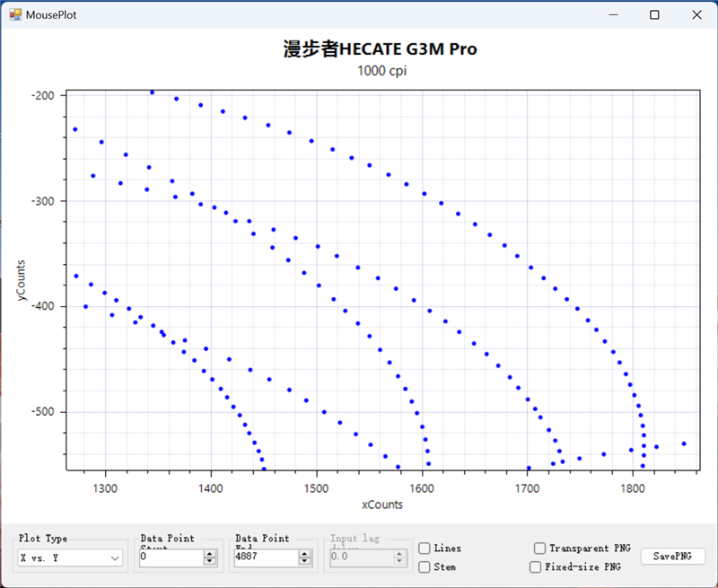Screen dimensions: 718x588
Task: Click the MousePlot app icon in title bar
Action: 15,14
